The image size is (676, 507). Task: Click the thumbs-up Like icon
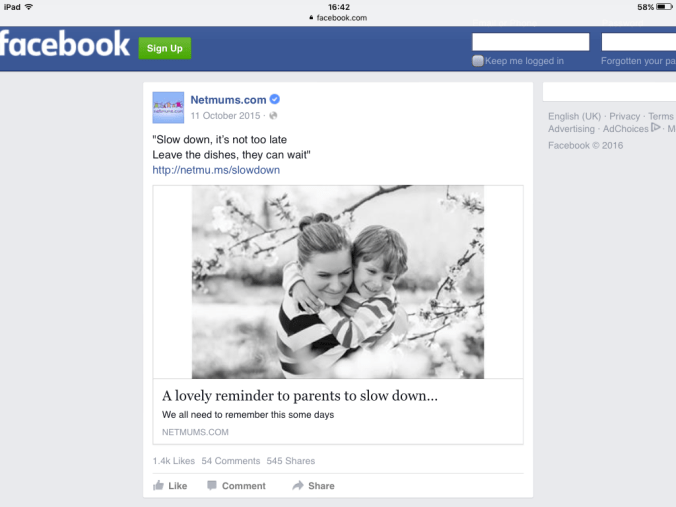(x=158, y=485)
